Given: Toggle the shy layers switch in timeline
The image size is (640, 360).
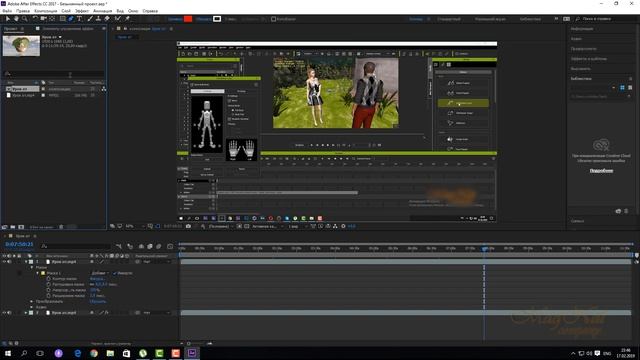Looking at the screenshot, I should 141,246.
